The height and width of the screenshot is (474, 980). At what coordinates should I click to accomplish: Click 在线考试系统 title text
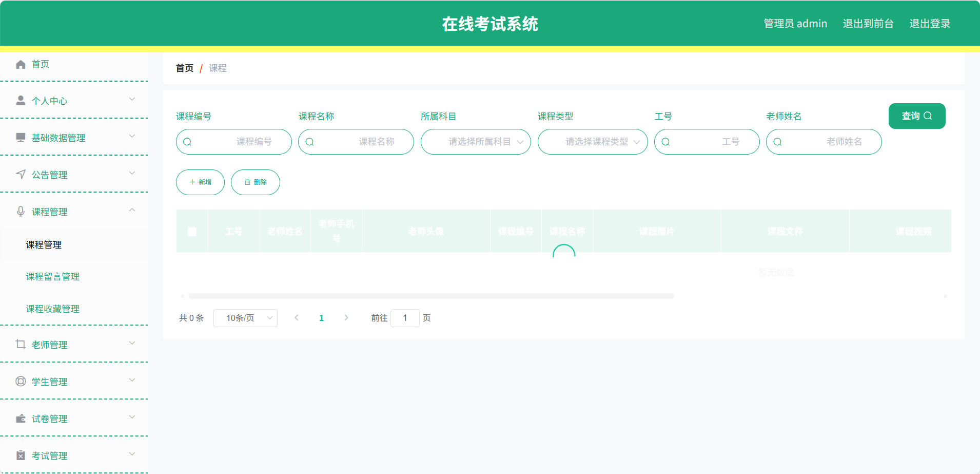click(x=490, y=24)
